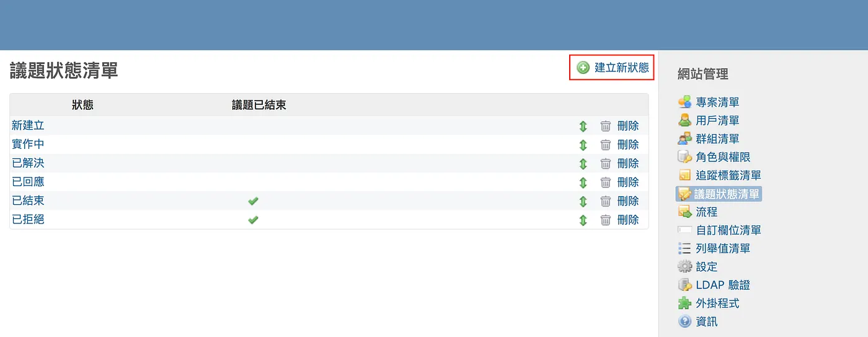868x337 pixels.
Task: Click 刪除 link for 已回應 status
Action: coord(628,182)
